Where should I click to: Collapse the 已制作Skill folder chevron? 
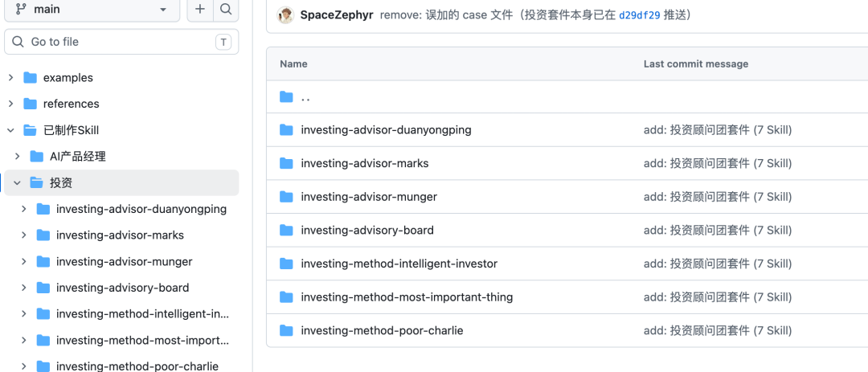pyautogui.click(x=10, y=131)
